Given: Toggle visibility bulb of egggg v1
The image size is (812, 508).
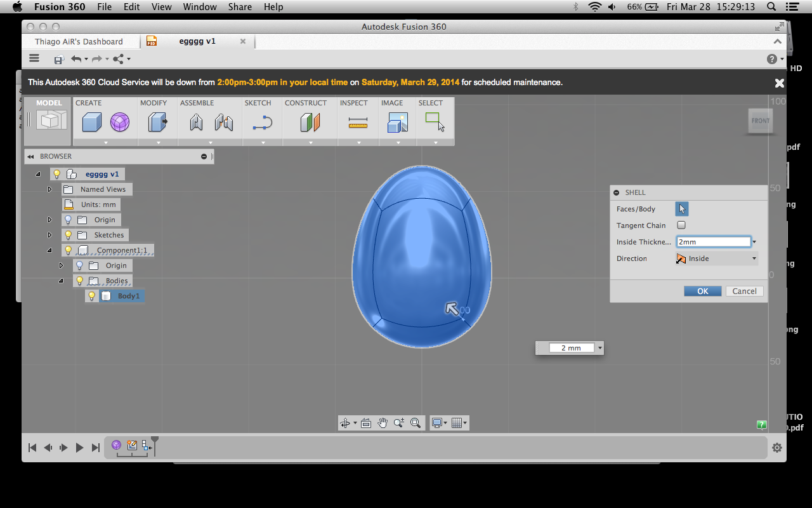Looking at the screenshot, I should pos(56,174).
